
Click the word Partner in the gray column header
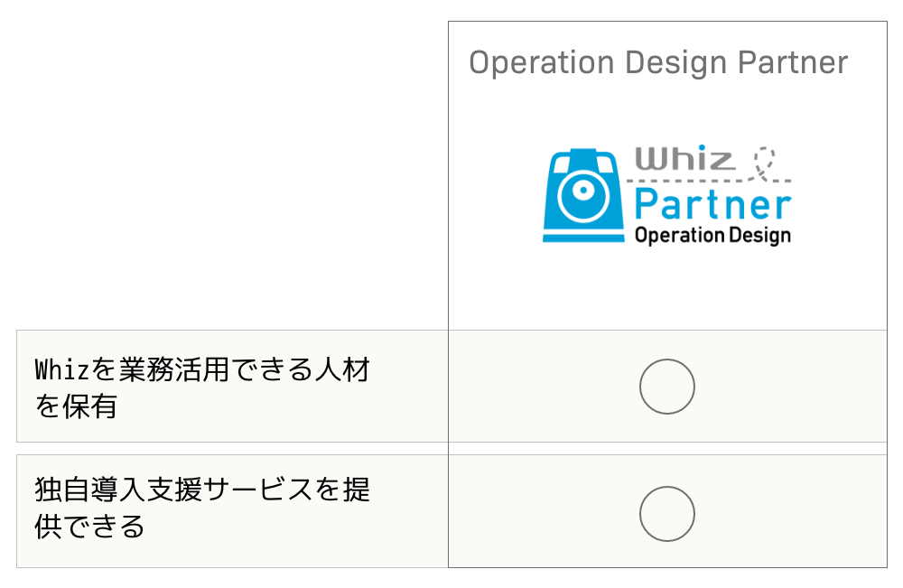pos(793,62)
